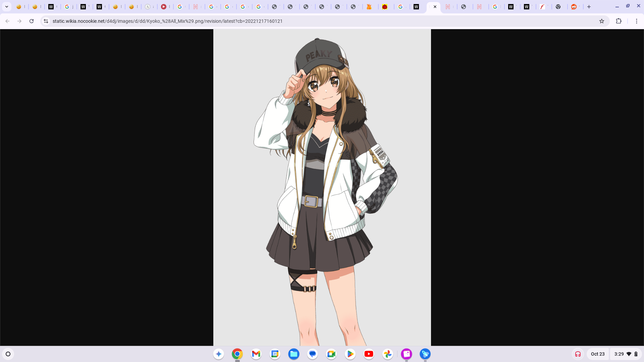Viewport: 644px width, 362px height.
Task: Open Google Photos from the shelf
Action: click(388, 354)
